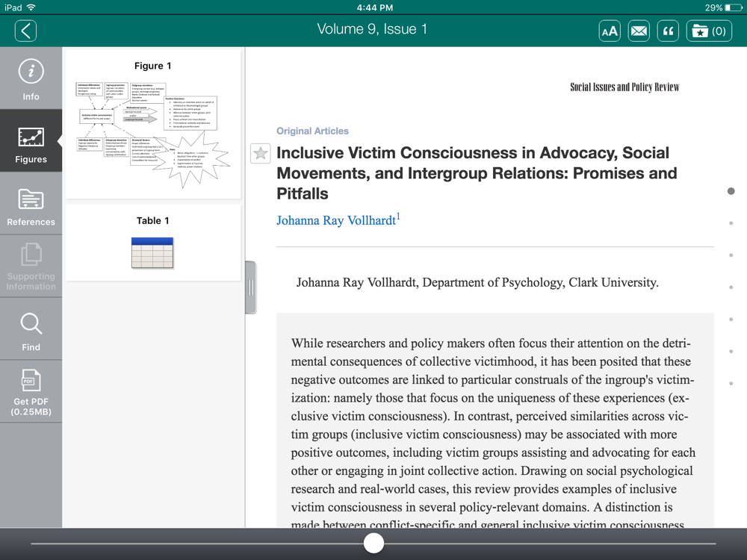
Task: Open the Info panel
Action: [31, 78]
